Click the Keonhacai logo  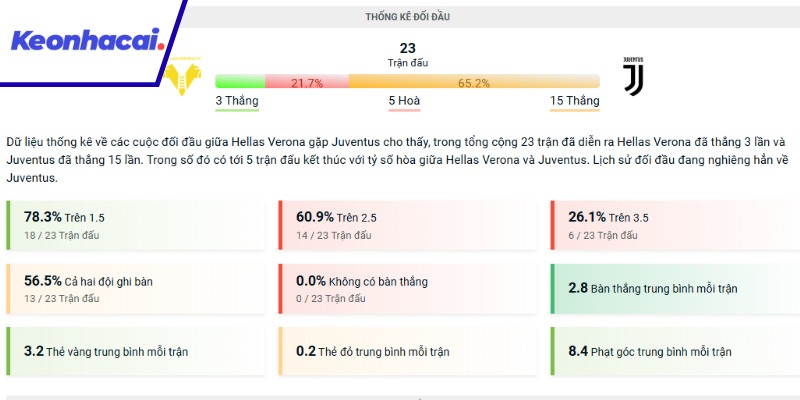tap(88, 41)
